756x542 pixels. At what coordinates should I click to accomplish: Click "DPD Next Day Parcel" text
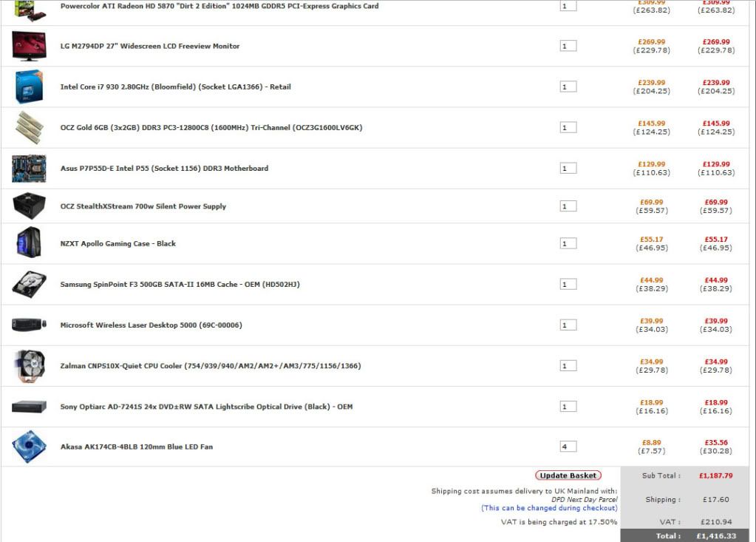click(585, 500)
